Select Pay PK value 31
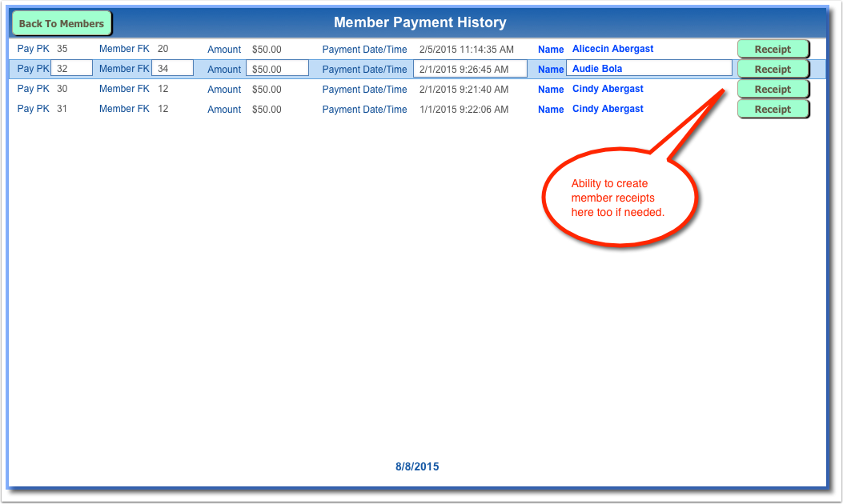843x504 pixels. [x=62, y=109]
